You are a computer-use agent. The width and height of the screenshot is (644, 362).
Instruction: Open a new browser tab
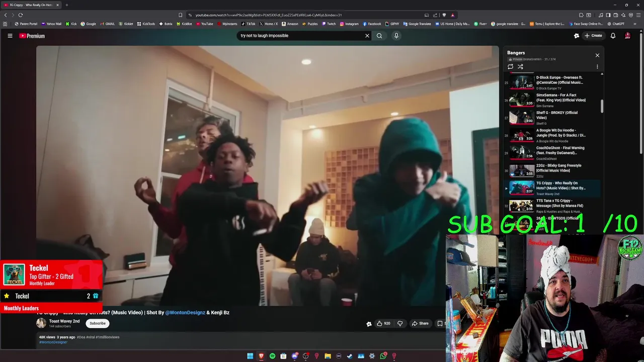tap(66, 5)
